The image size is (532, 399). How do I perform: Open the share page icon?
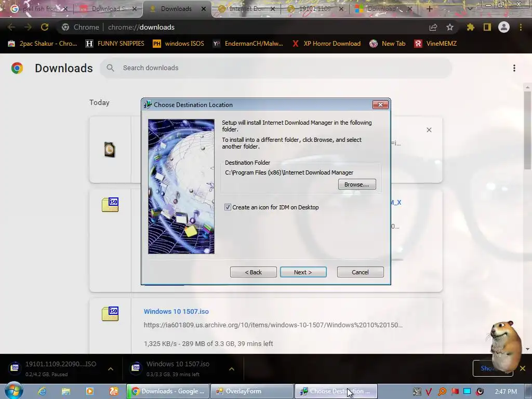coord(433,27)
